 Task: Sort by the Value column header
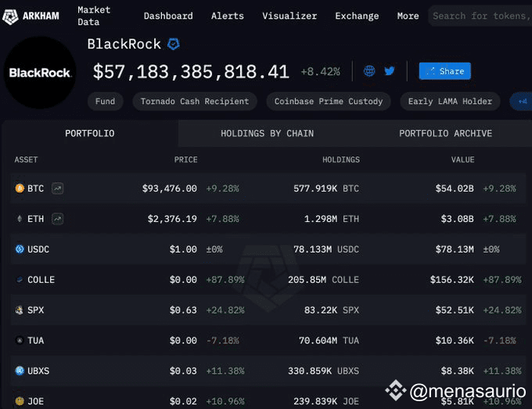coord(462,160)
